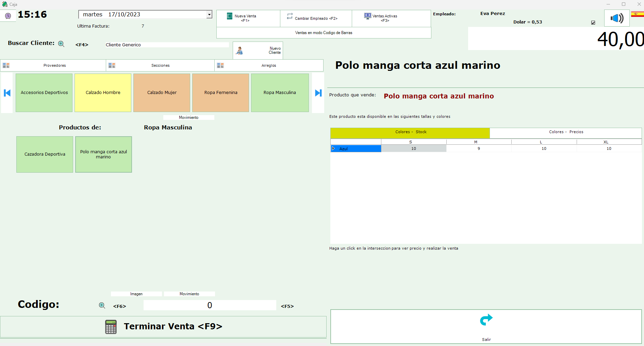Click the clock icon beside the time

point(8,16)
